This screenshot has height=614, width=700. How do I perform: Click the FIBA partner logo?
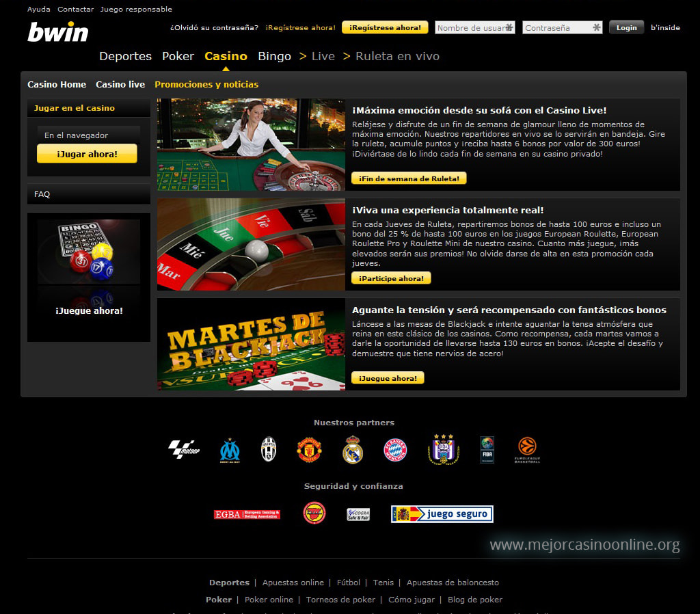(487, 450)
